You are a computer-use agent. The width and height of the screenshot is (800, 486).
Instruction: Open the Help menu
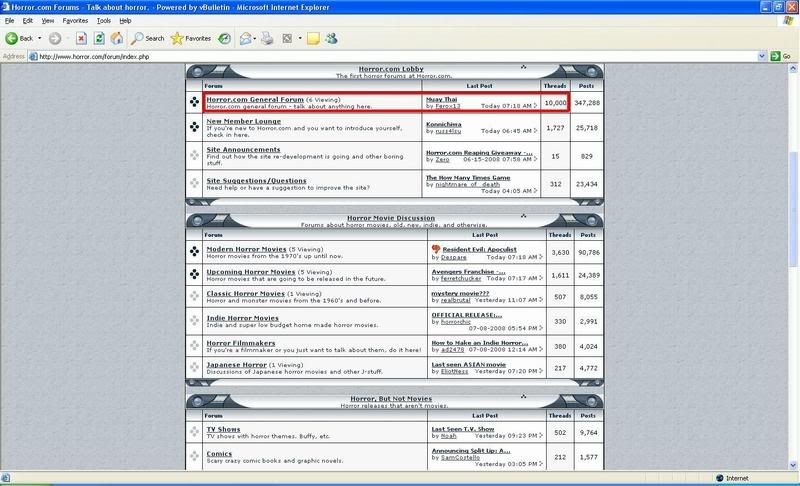tap(125, 20)
